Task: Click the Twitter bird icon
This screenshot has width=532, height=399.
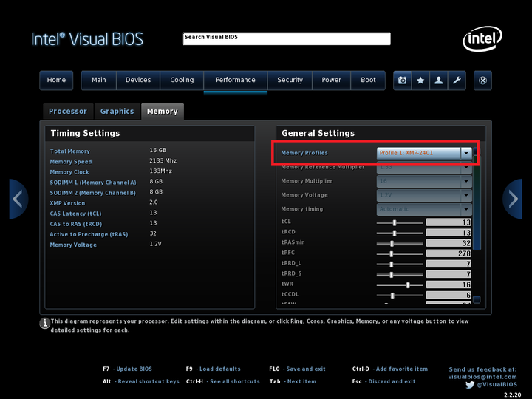Action: click(x=470, y=385)
